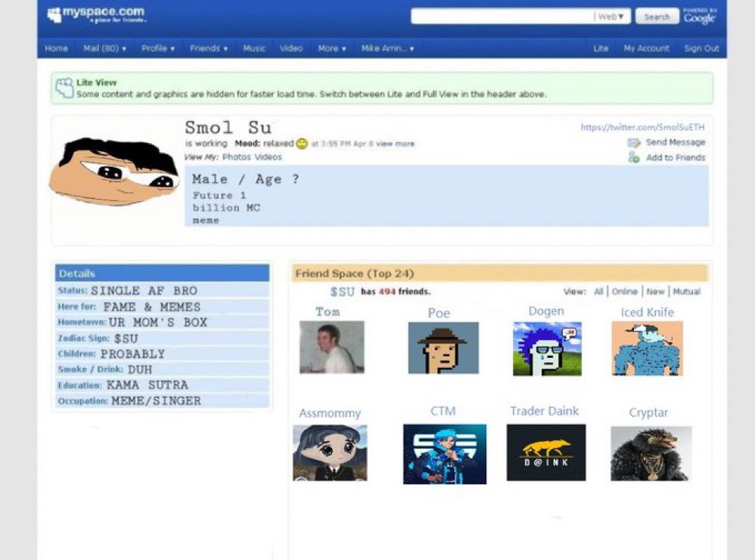
Task: Click Send Message link
Action: [x=676, y=142]
